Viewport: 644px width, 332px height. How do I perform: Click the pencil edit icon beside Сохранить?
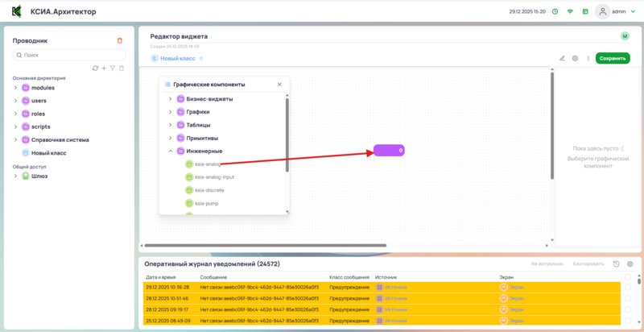(563, 58)
